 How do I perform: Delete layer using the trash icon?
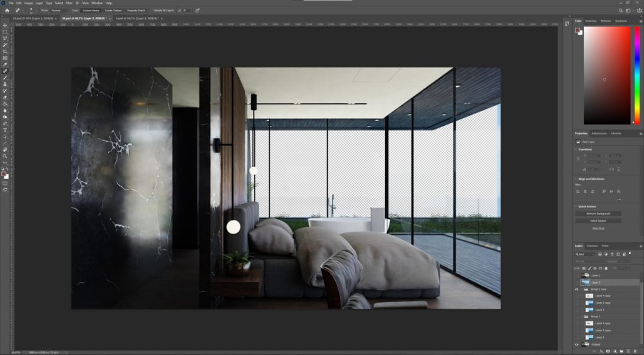point(635,351)
